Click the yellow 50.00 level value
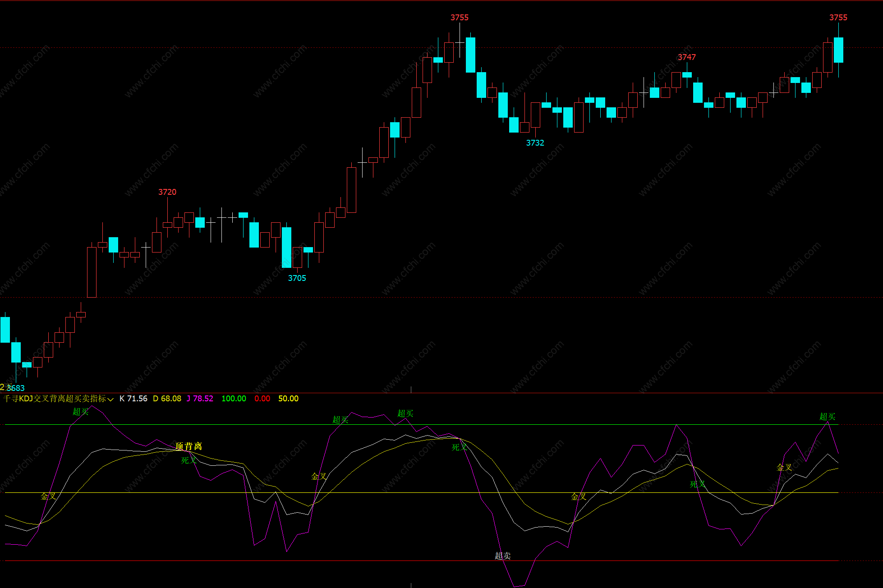 point(288,399)
